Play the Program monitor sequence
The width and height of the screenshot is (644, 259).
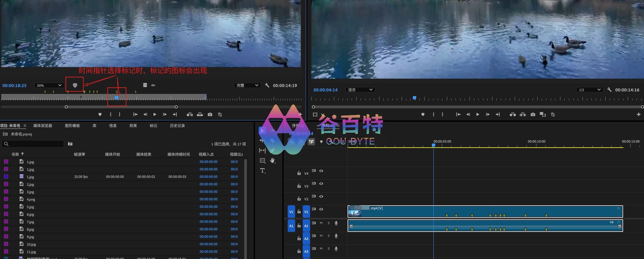point(478,115)
